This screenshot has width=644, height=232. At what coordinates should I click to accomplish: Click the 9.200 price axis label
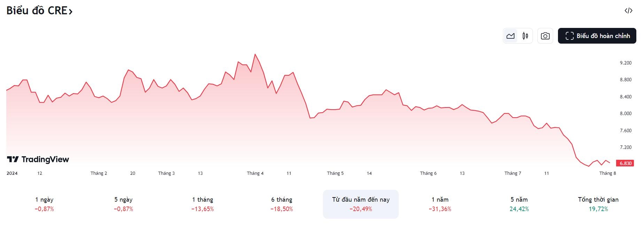(x=626, y=63)
